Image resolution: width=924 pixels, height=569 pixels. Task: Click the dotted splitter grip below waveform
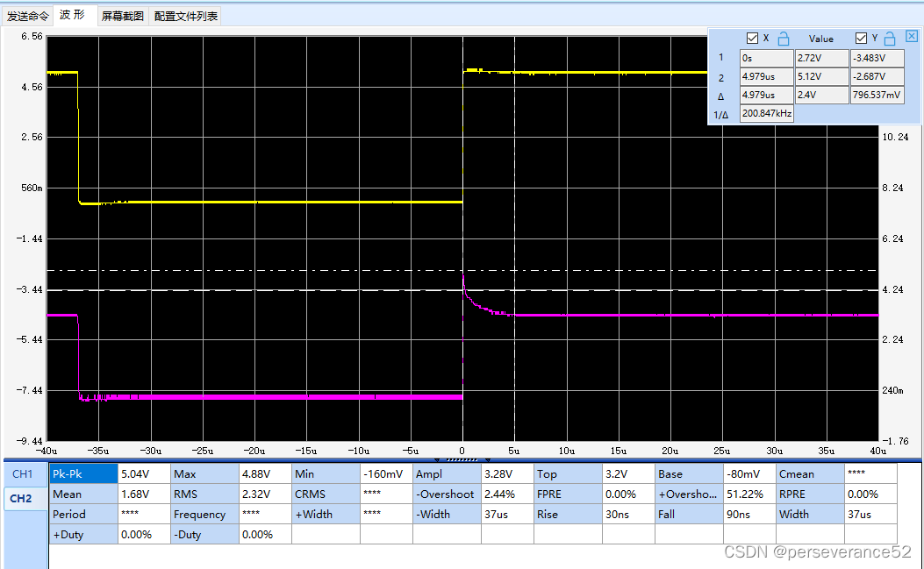pos(462,459)
